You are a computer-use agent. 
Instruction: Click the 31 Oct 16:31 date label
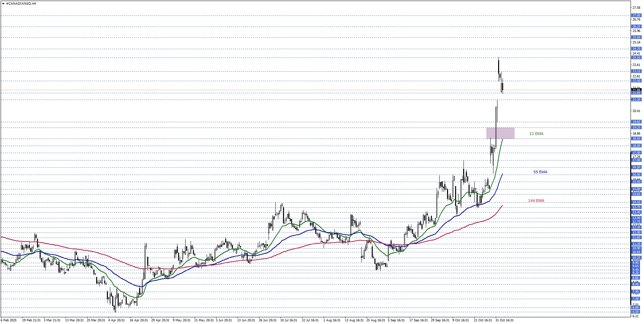[504, 320]
